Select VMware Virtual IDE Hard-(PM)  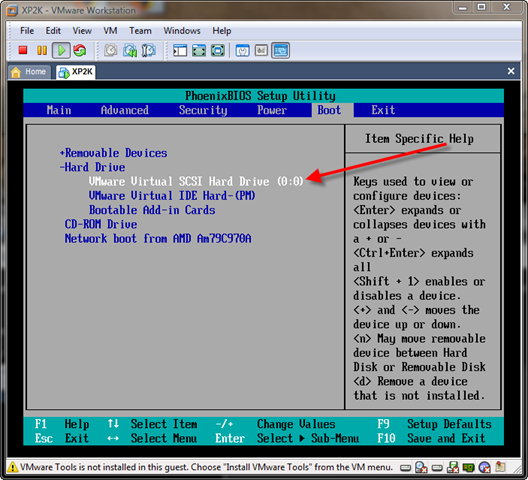[172, 195]
